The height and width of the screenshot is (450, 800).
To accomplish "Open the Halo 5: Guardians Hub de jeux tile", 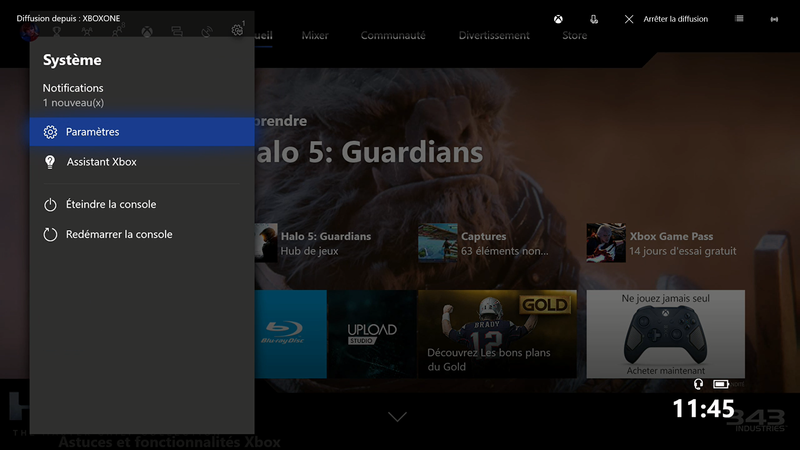I will pos(313,243).
